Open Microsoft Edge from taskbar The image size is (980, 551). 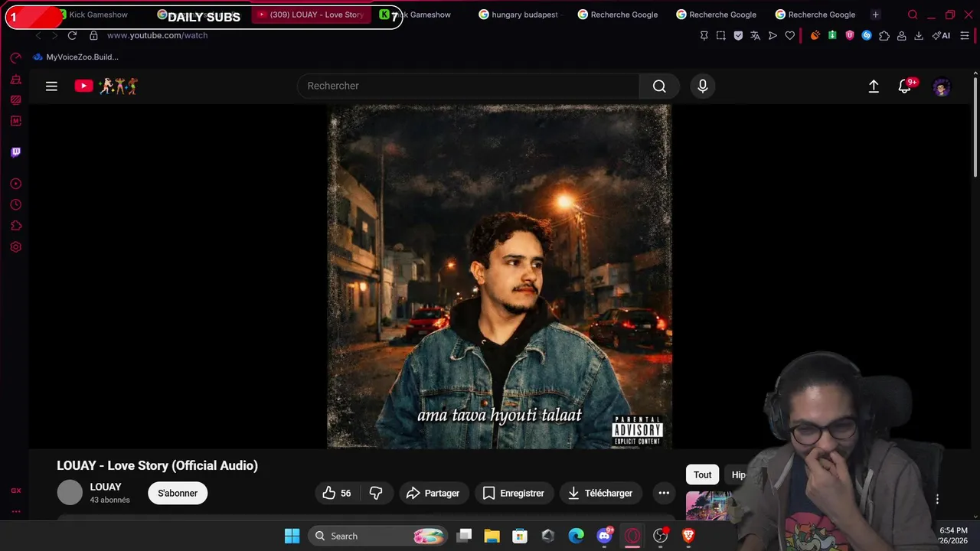pos(576,536)
